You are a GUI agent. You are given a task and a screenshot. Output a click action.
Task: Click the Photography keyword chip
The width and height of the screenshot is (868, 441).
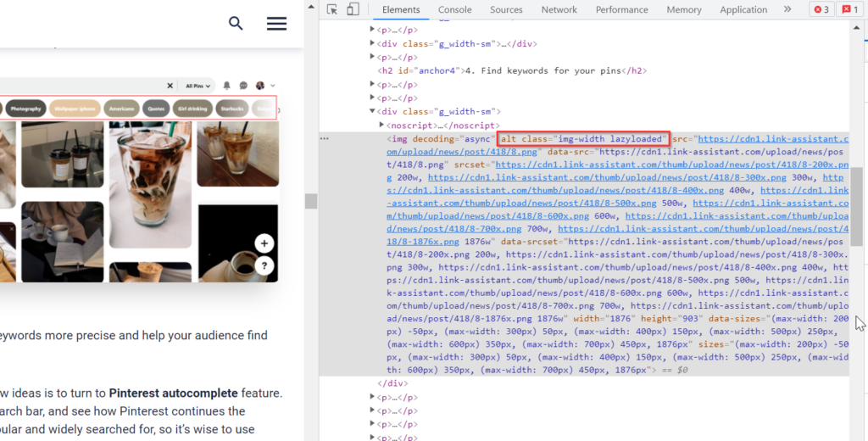click(x=25, y=109)
